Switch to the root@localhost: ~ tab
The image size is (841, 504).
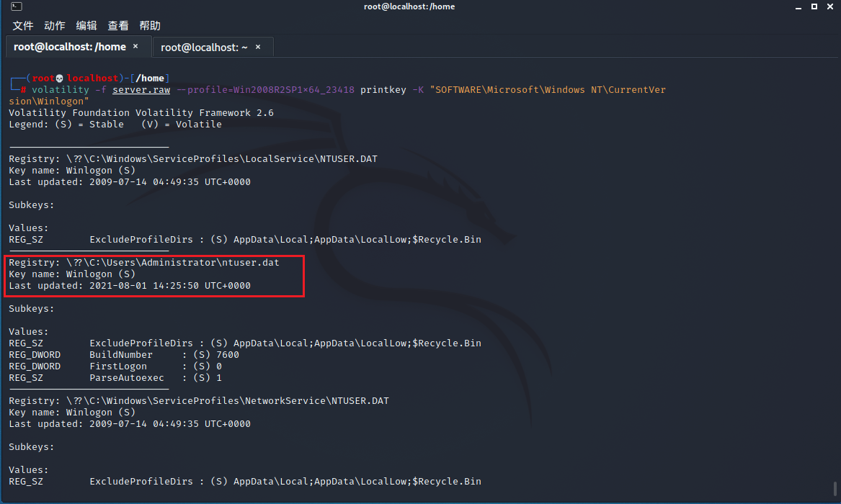coord(204,46)
